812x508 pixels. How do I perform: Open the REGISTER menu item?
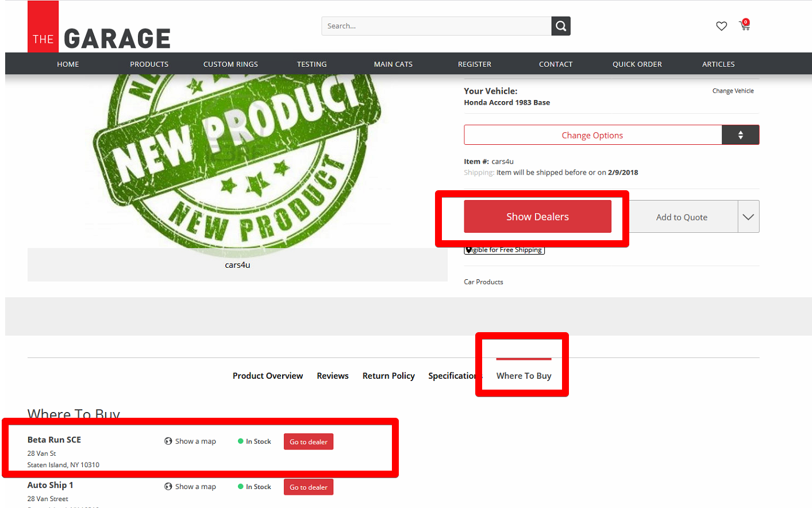coord(475,64)
